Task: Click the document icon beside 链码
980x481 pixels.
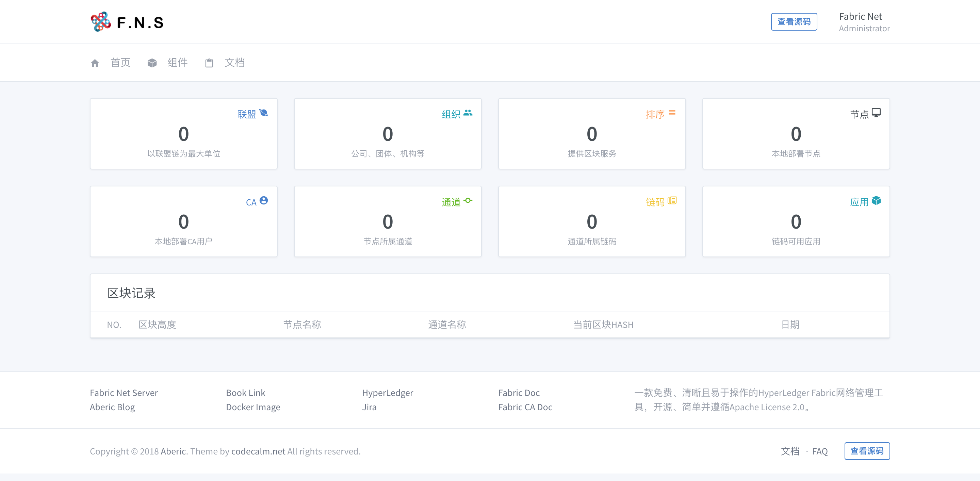Action: [672, 201]
